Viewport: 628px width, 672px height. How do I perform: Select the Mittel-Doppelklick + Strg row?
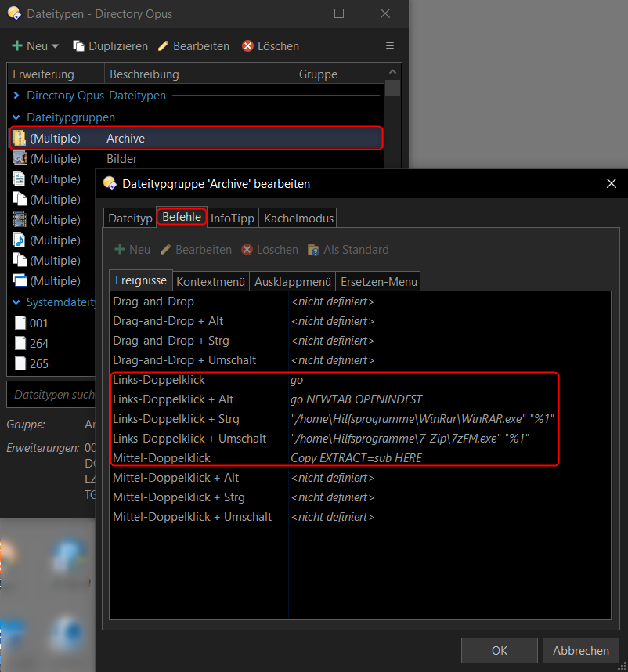pyautogui.click(x=360, y=497)
